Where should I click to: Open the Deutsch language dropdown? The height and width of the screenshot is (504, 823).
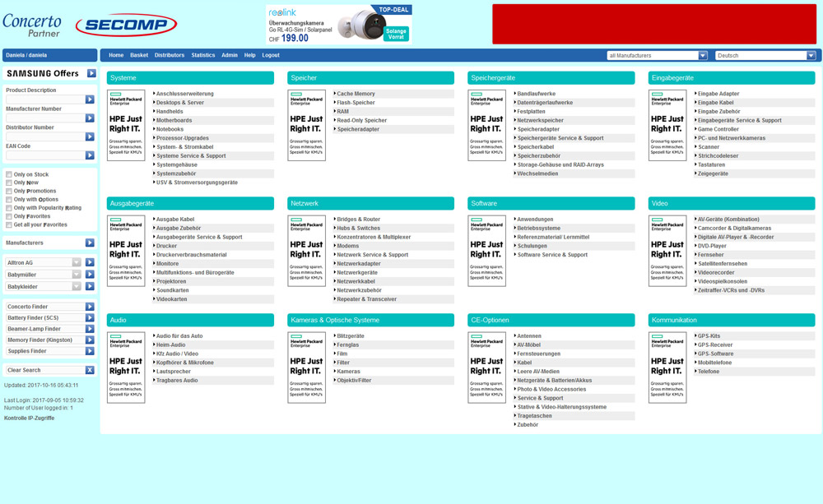point(765,56)
